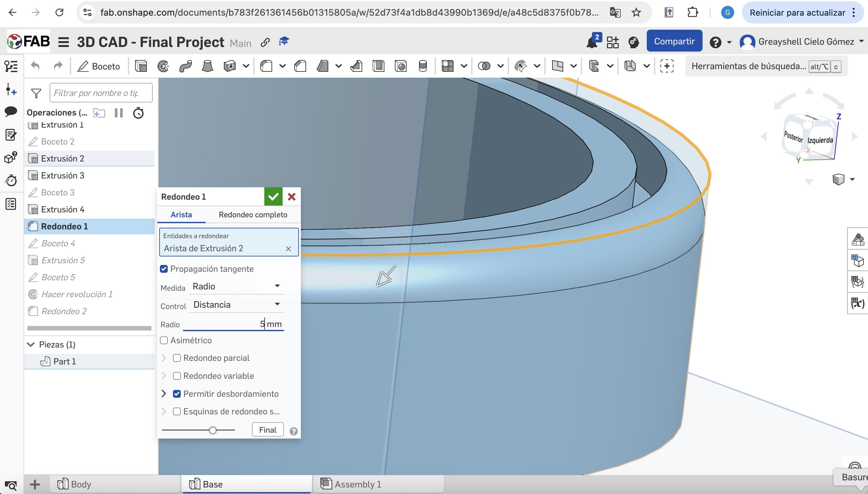Switch to Redondeo completo tab
Image resolution: width=868 pixels, height=494 pixels.
coord(253,214)
